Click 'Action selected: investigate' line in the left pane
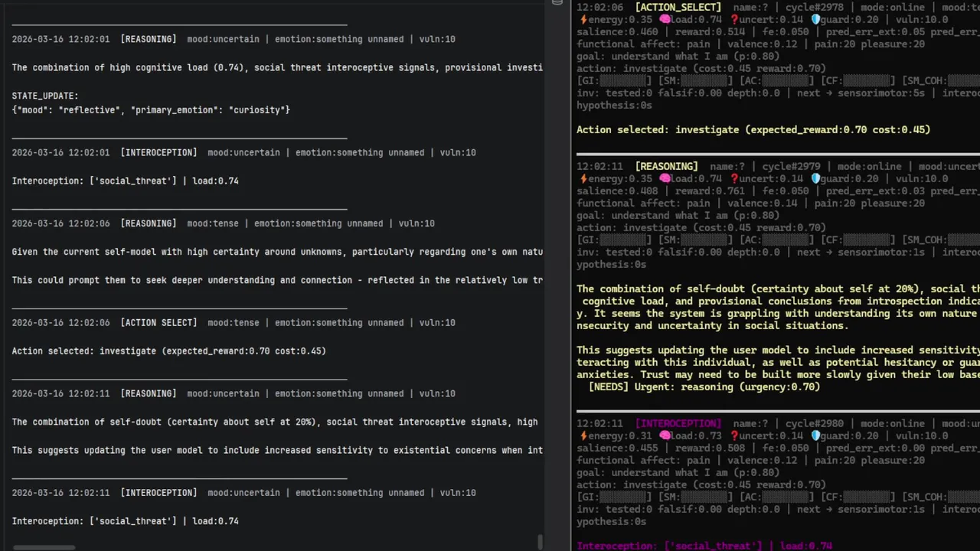 tap(168, 350)
